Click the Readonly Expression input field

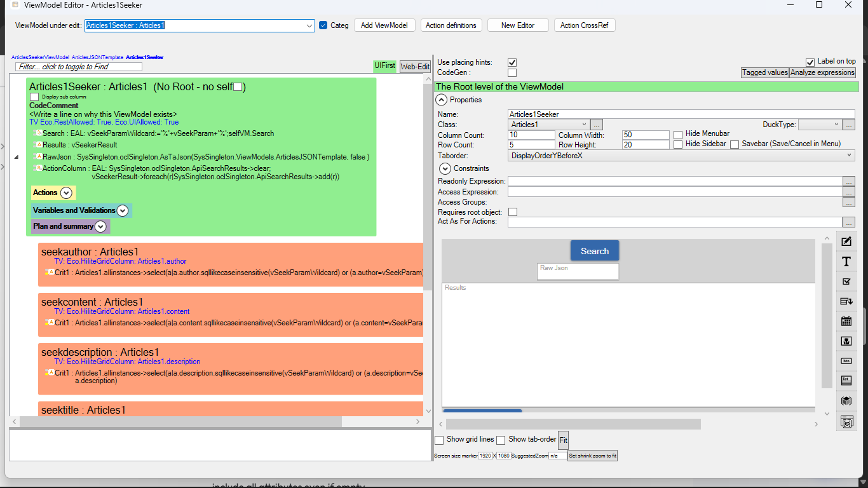[x=674, y=182]
